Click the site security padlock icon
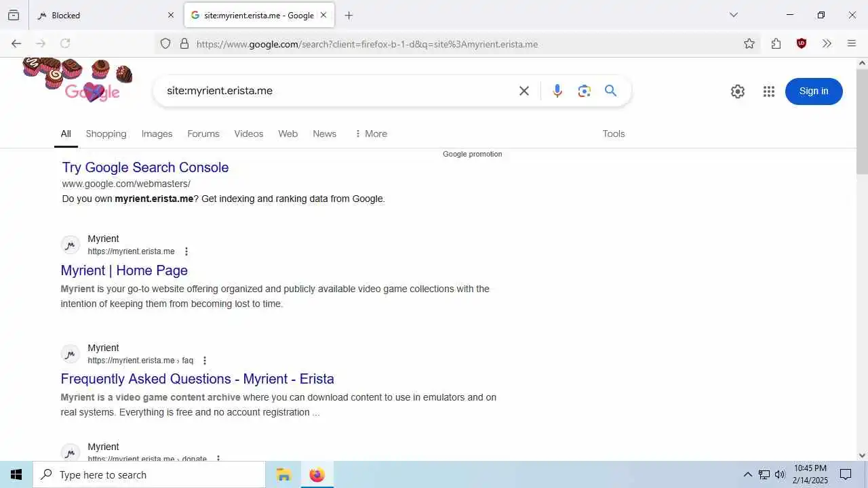Image resolution: width=868 pixels, height=488 pixels. [x=184, y=44]
